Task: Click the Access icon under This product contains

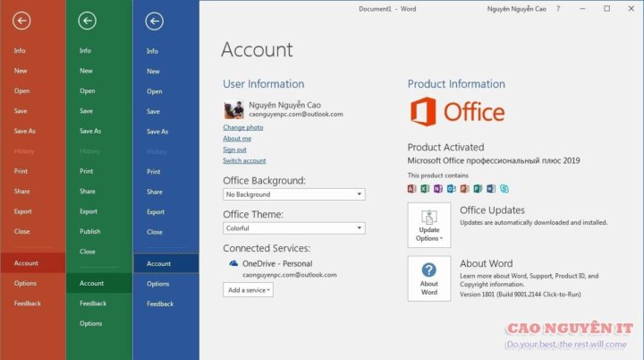Action: pyautogui.click(x=411, y=189)
